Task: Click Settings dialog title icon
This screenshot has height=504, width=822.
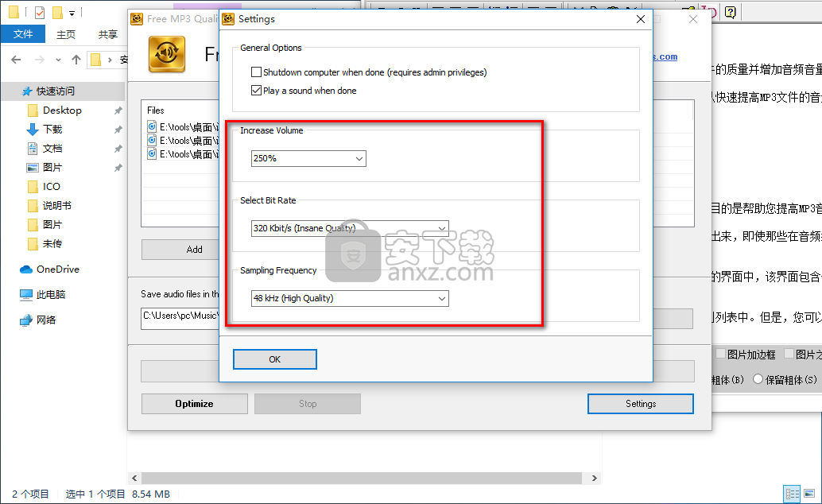Action: (x=228, y=19)
